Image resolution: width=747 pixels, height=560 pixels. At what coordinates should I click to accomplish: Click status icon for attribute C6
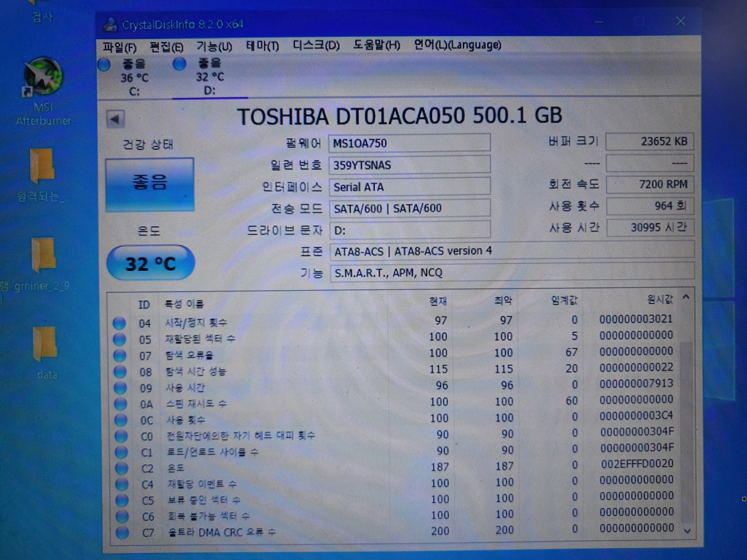[122, 516]
